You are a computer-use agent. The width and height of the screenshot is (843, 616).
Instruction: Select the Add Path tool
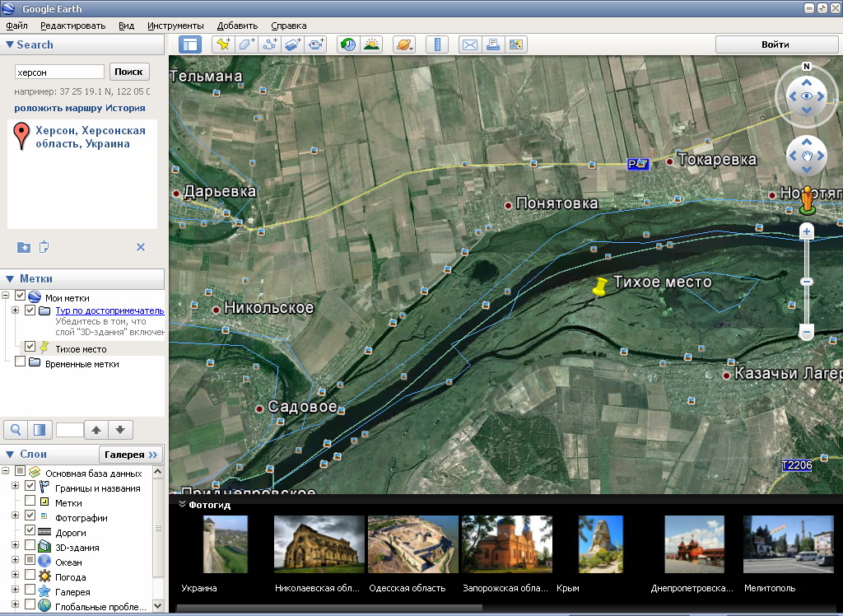tap(269, 45)
